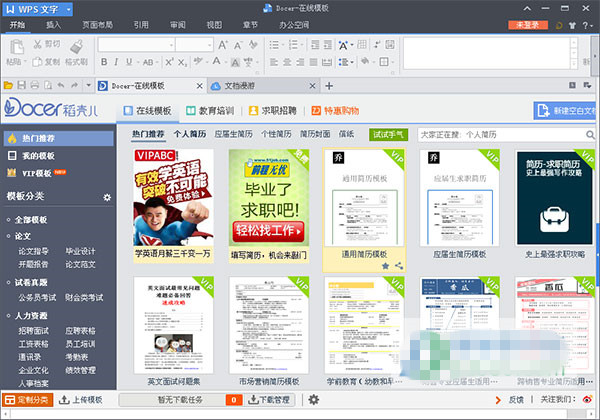This screenshot has height=420, width=600.
Task: Select 全部模板 category
Action: pyautogui.click(x=31, y=220)
